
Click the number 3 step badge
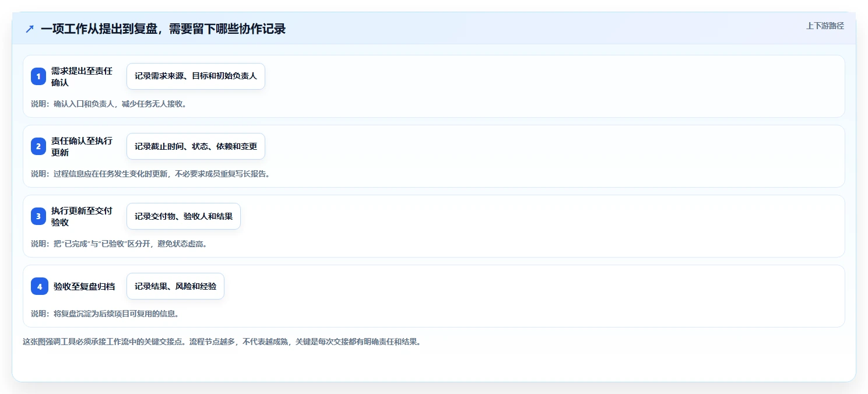click(38, 216)
